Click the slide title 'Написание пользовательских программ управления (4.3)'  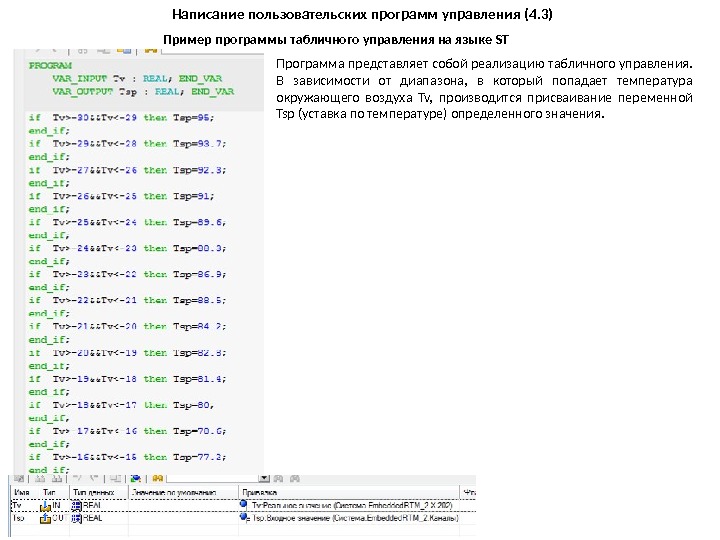coord(362,14)
